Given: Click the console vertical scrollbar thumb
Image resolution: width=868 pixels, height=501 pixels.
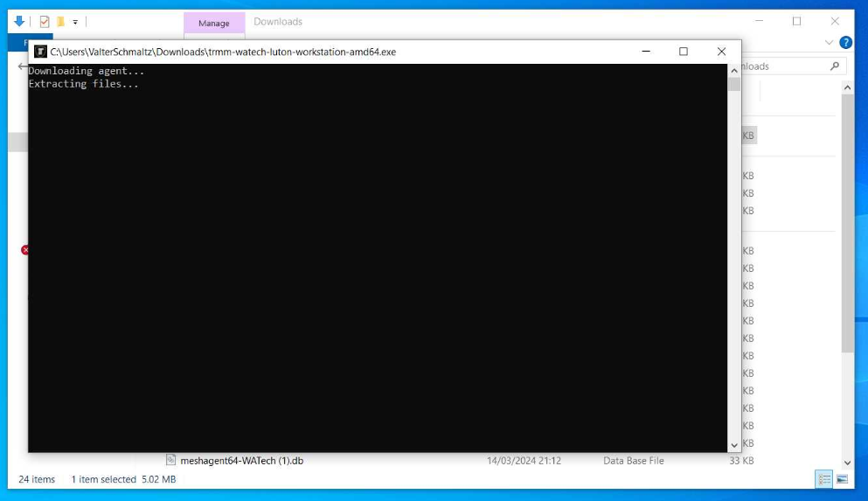Looking at the screenshot, I should [x=734, y=84].
